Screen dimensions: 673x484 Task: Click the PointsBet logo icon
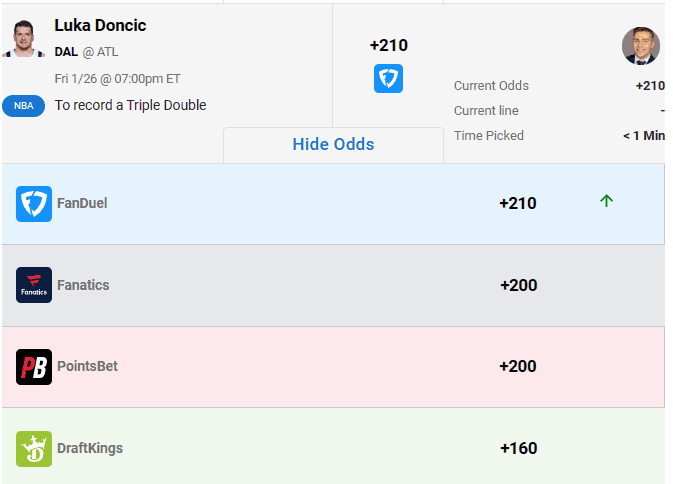[34, 367]
